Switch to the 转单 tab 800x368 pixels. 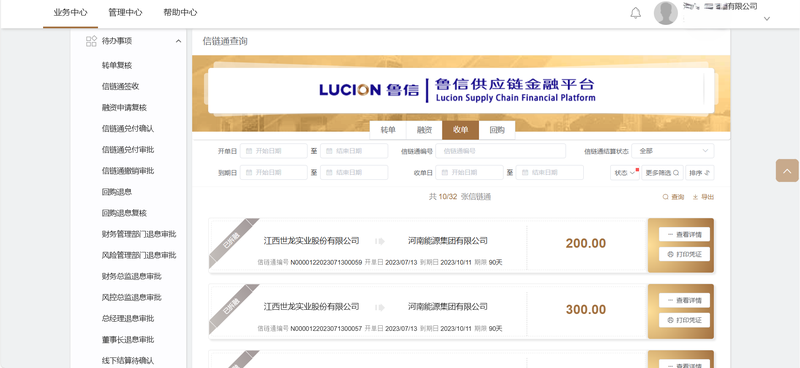click(x=388, y=130)
